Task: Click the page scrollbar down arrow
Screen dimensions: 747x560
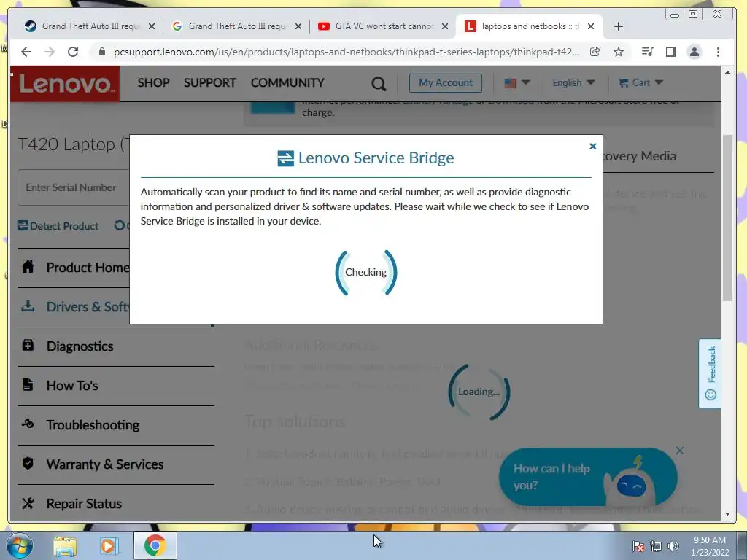Action: pyautogui.click(x=727, y=514)
